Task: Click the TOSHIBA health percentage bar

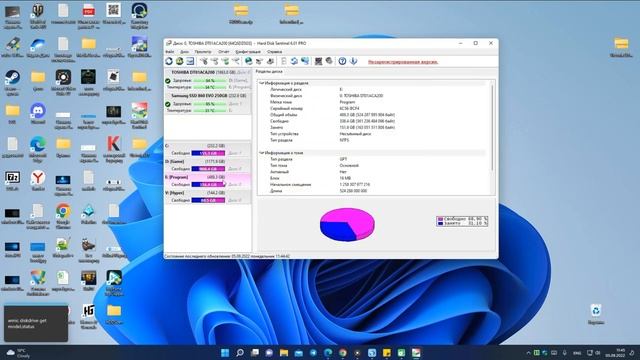Action: pyautogui.click(x=210, y=81)
